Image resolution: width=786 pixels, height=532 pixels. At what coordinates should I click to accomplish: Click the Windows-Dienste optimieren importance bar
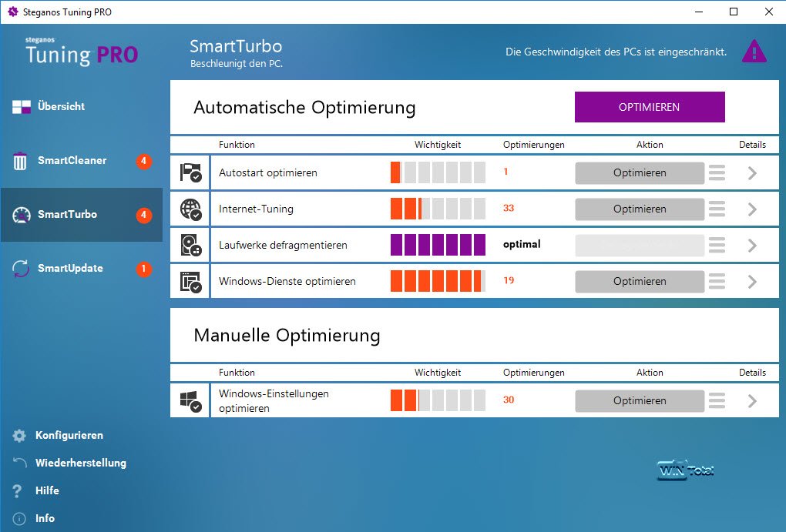pyautogui.click(x=438, y=281)
